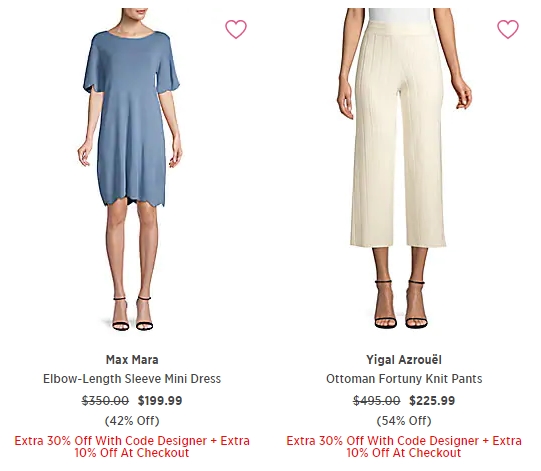This screenshot has width=541, height=471.
Task: Select Elbow-Length Sleeve Mini Dress title
Action: [x=132, y=379]
